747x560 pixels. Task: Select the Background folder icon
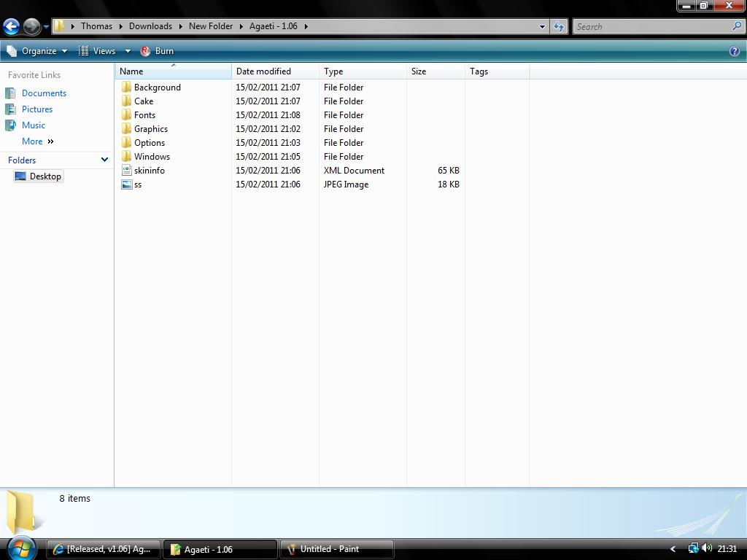click(x=126, y=87)
